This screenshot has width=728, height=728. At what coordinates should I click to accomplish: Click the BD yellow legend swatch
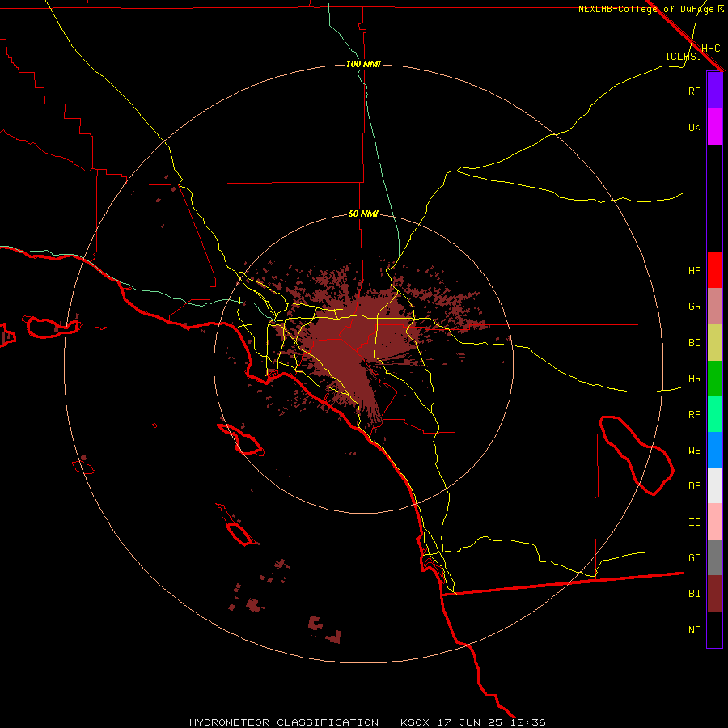[714, 343]
